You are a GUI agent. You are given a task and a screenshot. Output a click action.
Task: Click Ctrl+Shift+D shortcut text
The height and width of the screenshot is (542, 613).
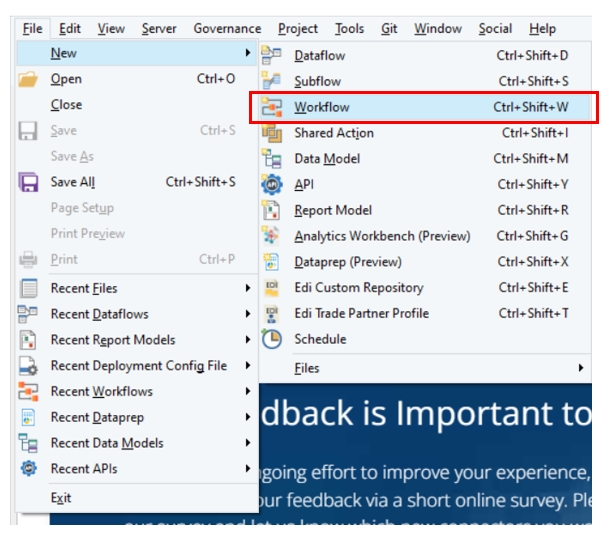pyautogui.click(x=532, y=56)
